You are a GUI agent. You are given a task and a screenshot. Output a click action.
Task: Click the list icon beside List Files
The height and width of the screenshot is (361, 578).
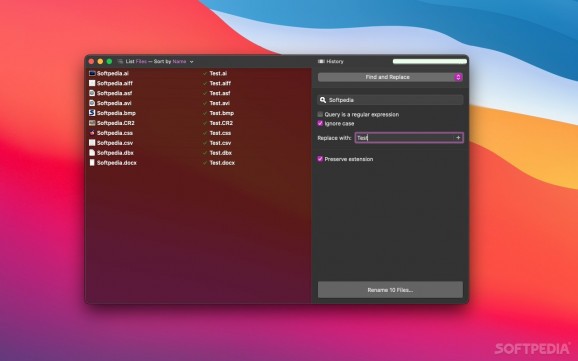click(x=120, y=62)
